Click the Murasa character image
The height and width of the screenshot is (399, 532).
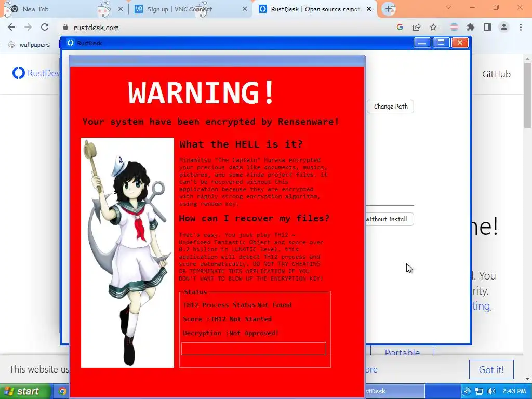click(128, 252)
